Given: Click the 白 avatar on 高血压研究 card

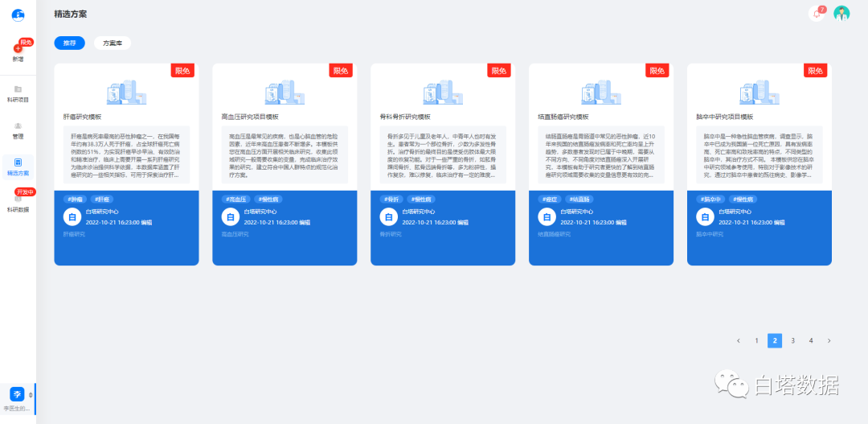Looking at the screenshot, I should pos(231,216).
